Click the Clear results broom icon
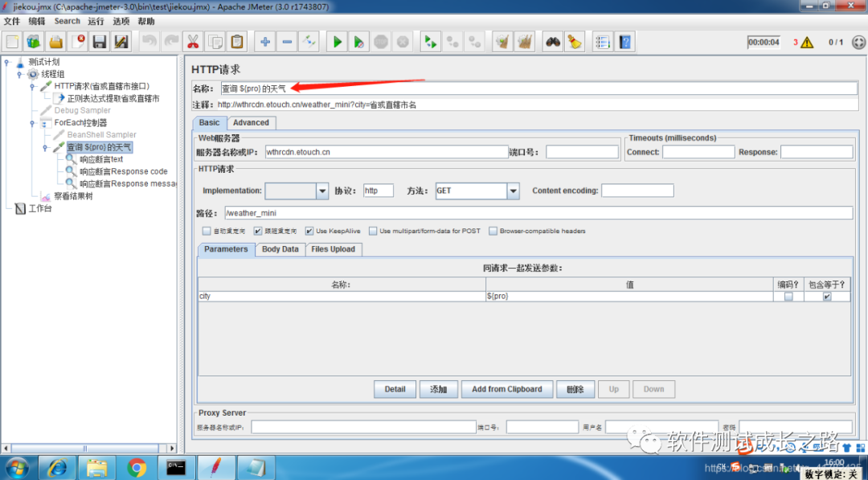 [x=502, y=42]
